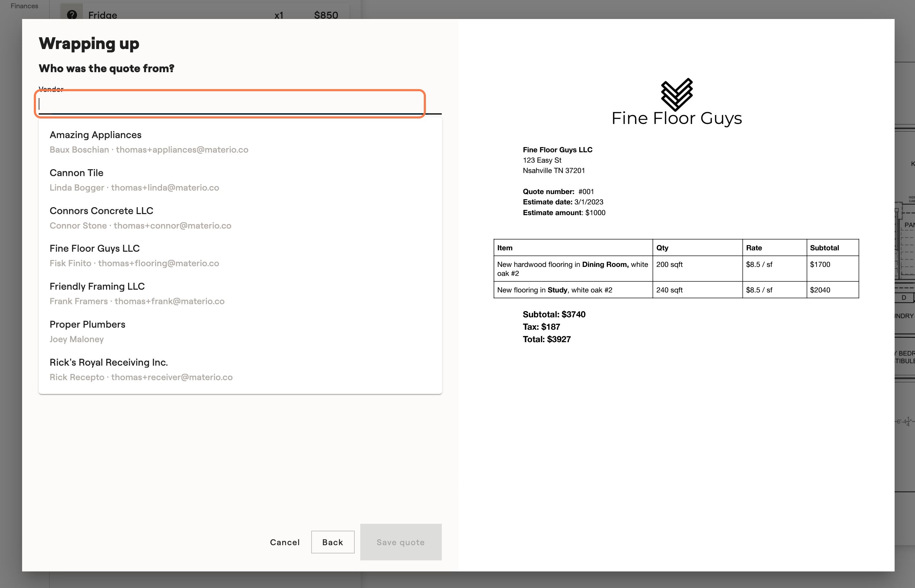Click the 'Estimate date: 3/1/2023' line
915x588 pixels.
pos(563,202)
